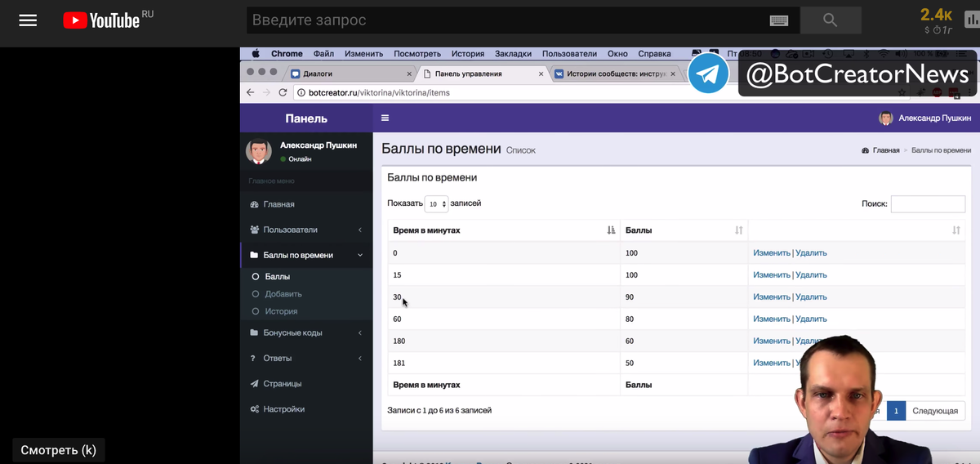Click the Главная dashboard icon in sidebar
The width and height of the screenshot is (980, 464).
pyautogui.click(x=254, y=204)
